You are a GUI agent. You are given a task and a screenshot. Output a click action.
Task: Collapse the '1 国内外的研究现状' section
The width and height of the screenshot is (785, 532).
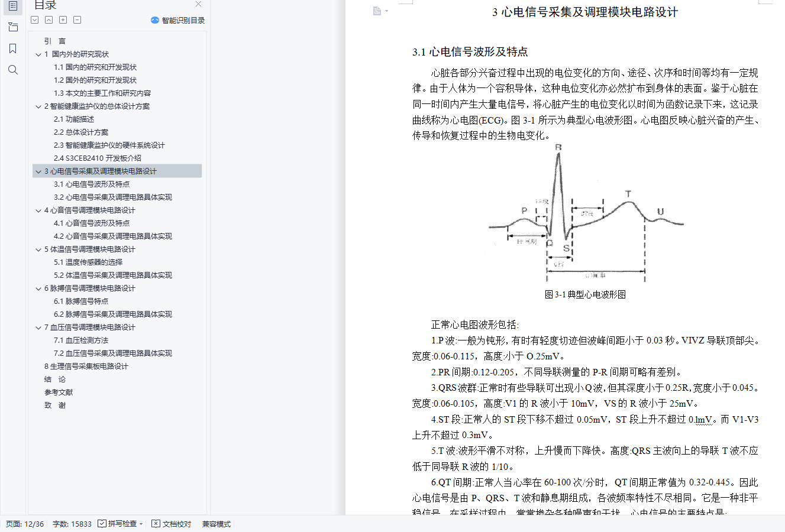(38, 54)
